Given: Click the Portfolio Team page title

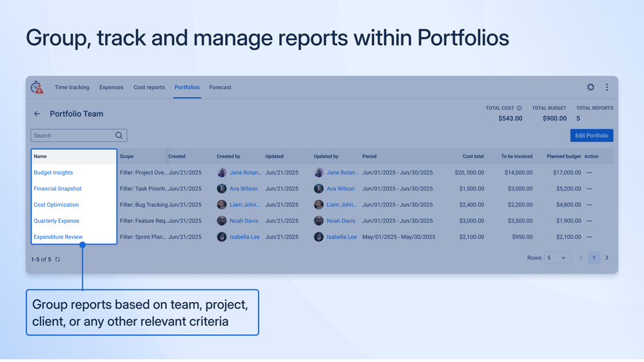Looking at the screenshot, I should [x=77, y=114].
